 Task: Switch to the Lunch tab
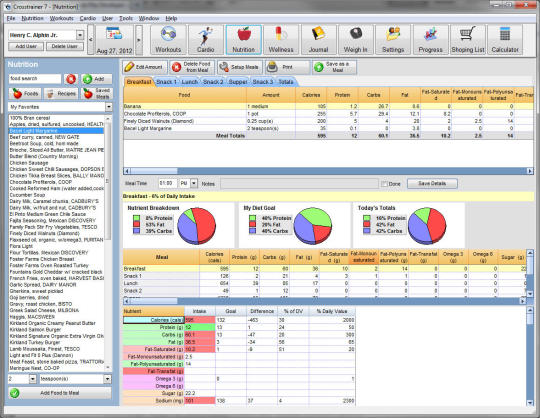[x=190, y=82]
